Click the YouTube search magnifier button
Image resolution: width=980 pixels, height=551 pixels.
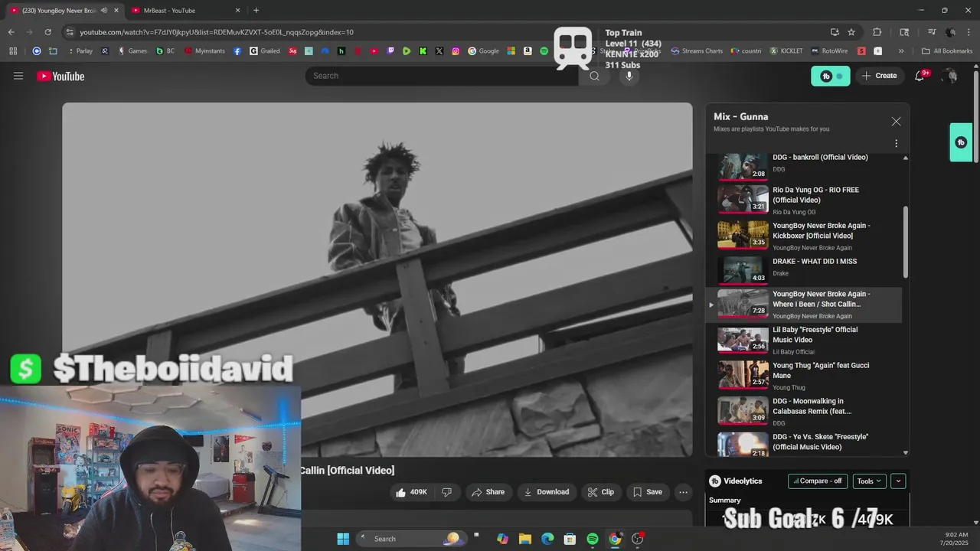tap(594, 76)
